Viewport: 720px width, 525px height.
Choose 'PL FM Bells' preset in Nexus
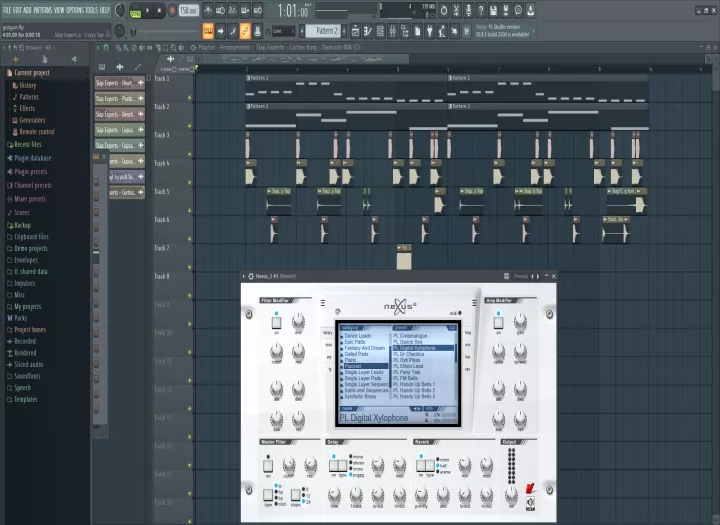405,378
